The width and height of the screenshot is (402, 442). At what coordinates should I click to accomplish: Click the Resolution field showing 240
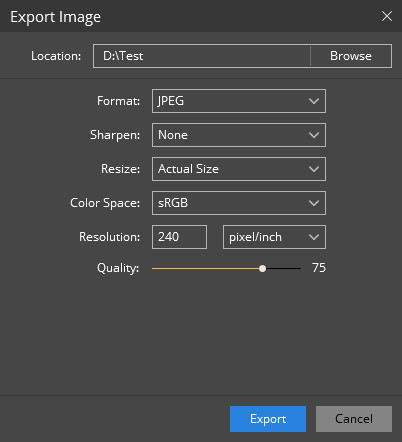[179, 237]
